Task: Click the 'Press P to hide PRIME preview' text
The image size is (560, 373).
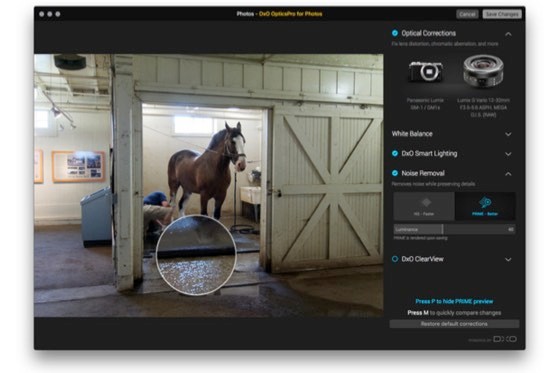Action: click(454, 301)
